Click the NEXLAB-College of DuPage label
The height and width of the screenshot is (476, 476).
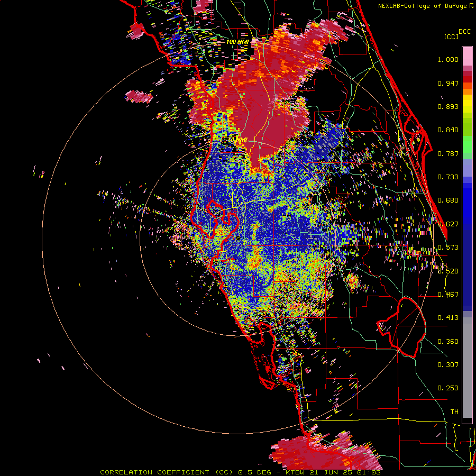click(x=426, y=6)
